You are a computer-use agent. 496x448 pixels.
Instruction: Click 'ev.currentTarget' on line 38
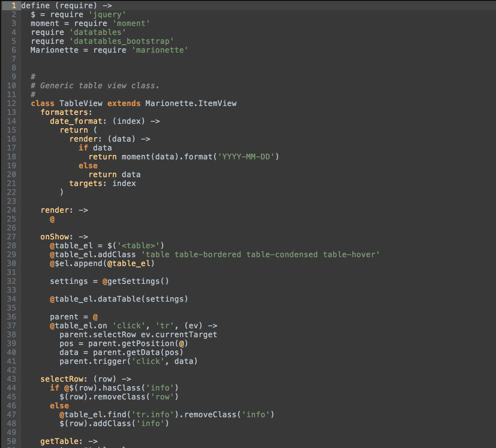[x=179, y=334]
